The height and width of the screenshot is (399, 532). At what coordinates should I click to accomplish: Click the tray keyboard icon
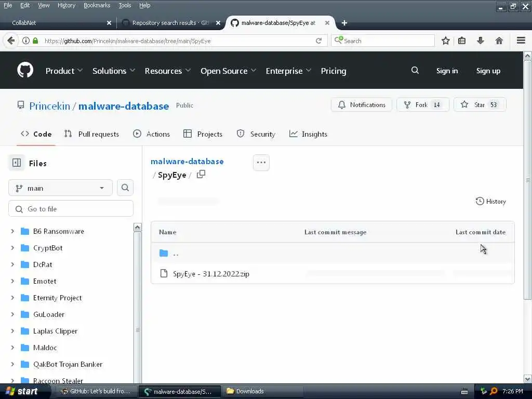pos(464,392)
